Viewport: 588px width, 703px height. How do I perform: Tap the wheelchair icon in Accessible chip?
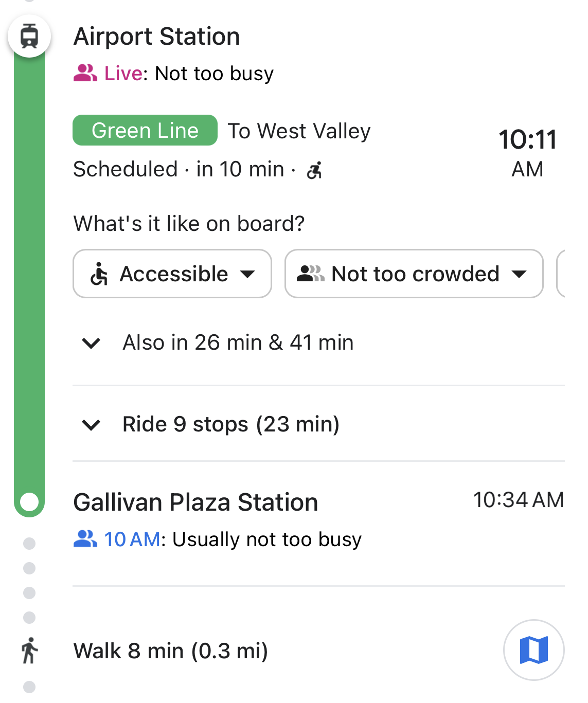99,274
